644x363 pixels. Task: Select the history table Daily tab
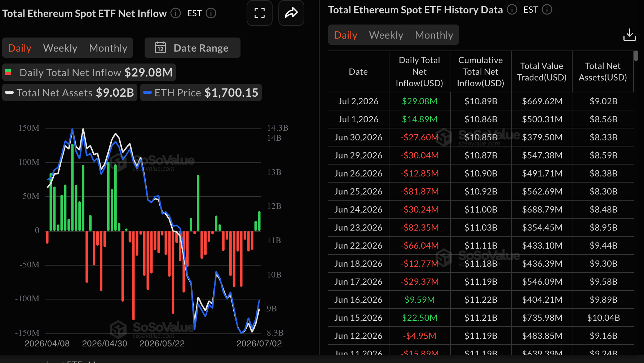(346, 35)
